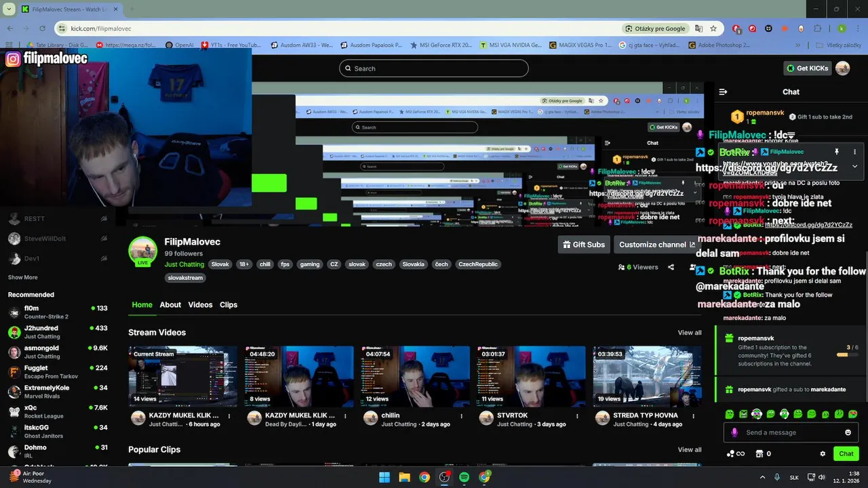Open the emoji picker in the message box
Viewport: 868px width, 488px height.
coord(848,432)
